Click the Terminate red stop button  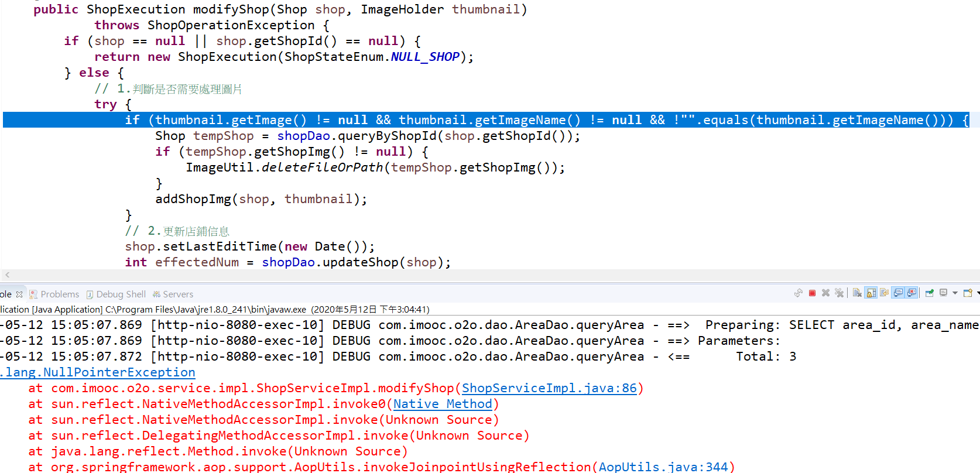(812, 293)
